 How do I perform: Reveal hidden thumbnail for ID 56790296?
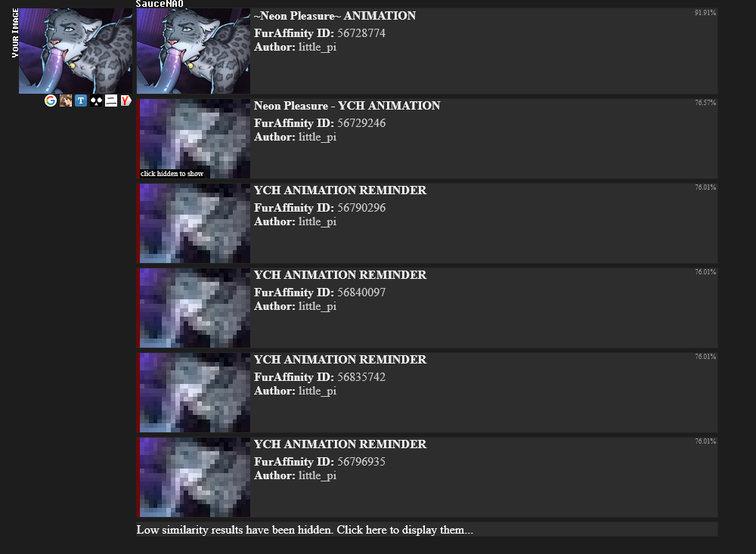pos(194,223)
